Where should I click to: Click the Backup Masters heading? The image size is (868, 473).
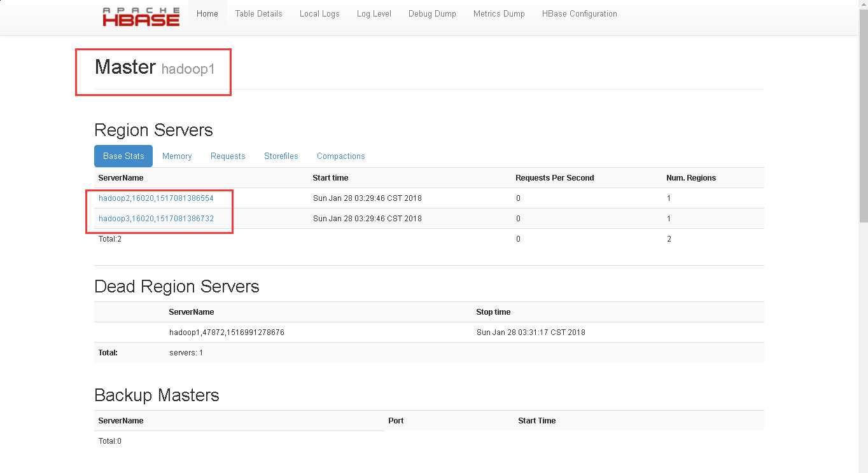[x=157, y=395]
